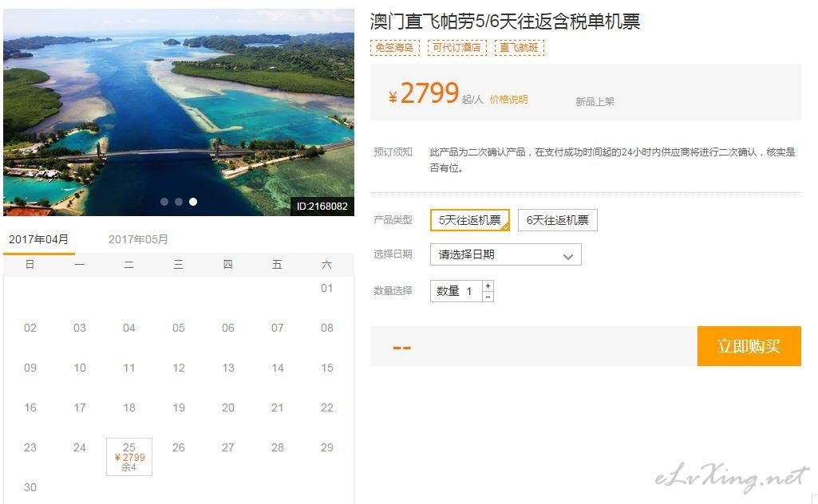Click the ¥2799 main price text

coord(424,93)
